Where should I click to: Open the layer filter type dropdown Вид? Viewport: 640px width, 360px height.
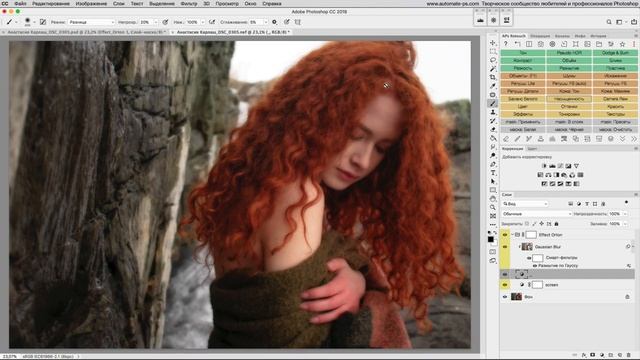pos(524,204)
